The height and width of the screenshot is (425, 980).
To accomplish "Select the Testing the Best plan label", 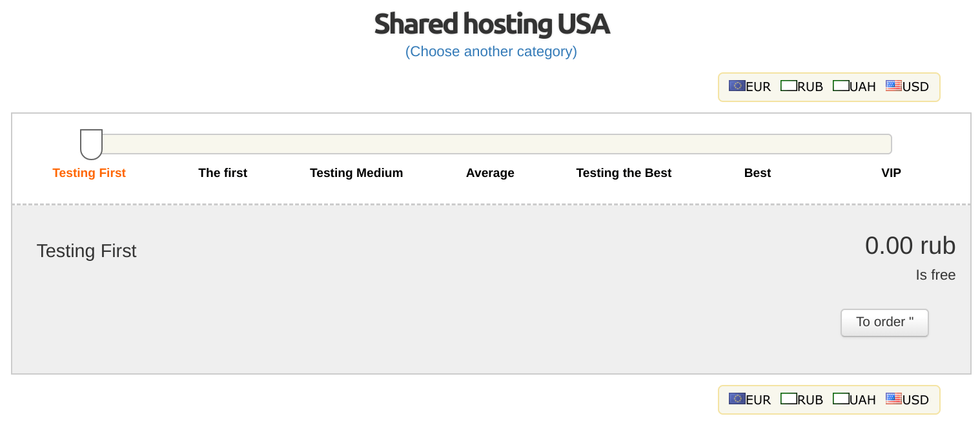I will (624, 173).
